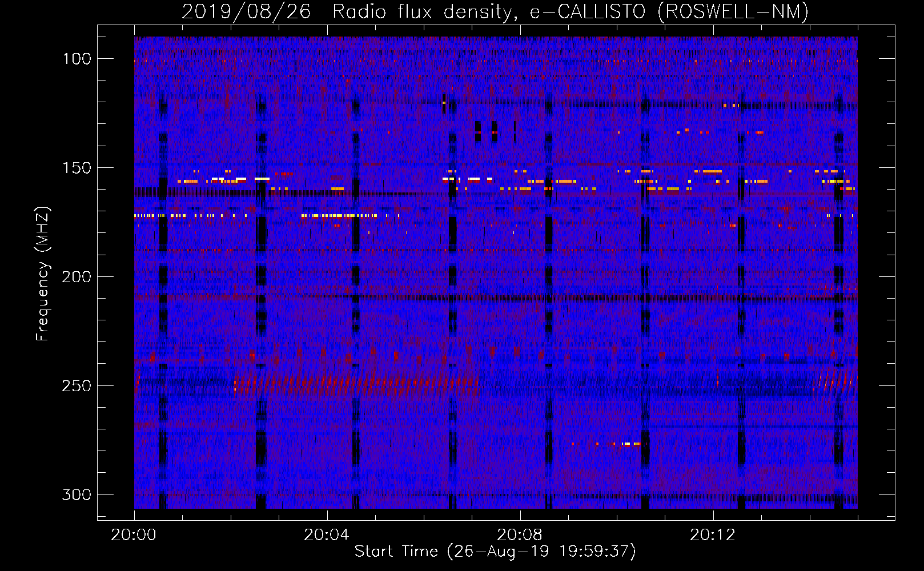Image resolution: width=924 pixels, height=571 pixels.
Task: Click the 300 frequency tick label
Action: coord(77,494)
